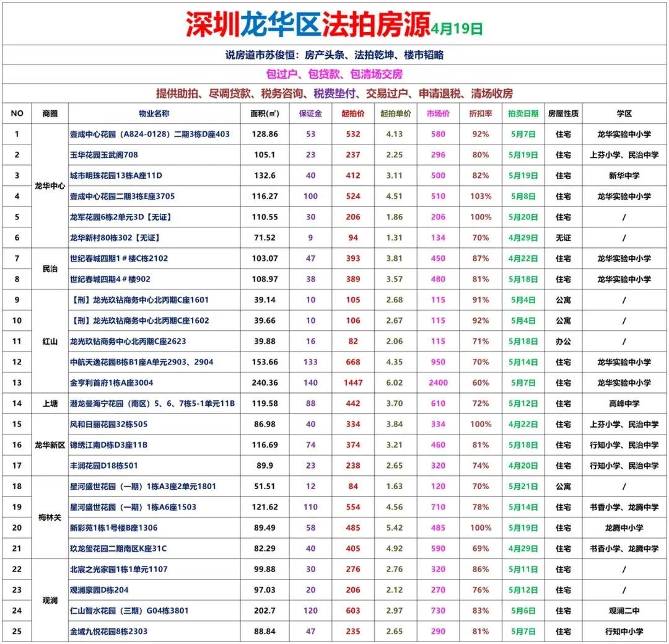Select property 龙华新村80栋302
Viewport: 669px width, 644px height.
[115, 237]
